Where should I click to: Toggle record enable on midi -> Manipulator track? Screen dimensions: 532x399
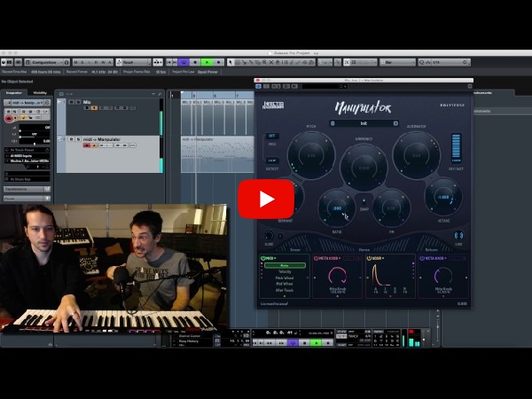(87, 145)
